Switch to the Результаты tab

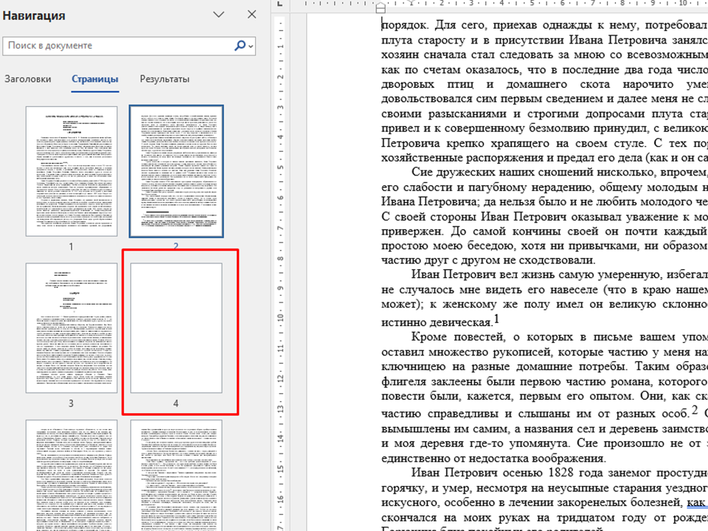(164, 79)
